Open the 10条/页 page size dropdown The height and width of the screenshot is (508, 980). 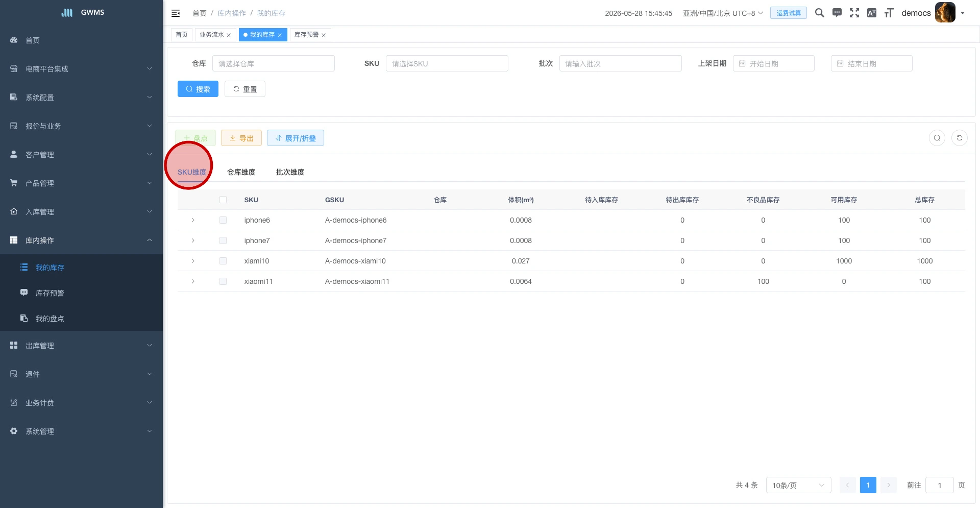click(x=798, y=485)
